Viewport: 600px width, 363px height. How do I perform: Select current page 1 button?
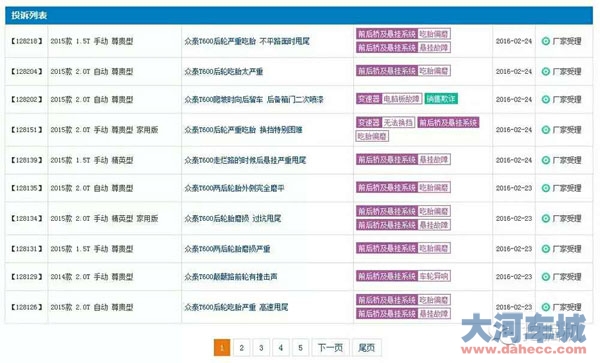coord(222,348)
